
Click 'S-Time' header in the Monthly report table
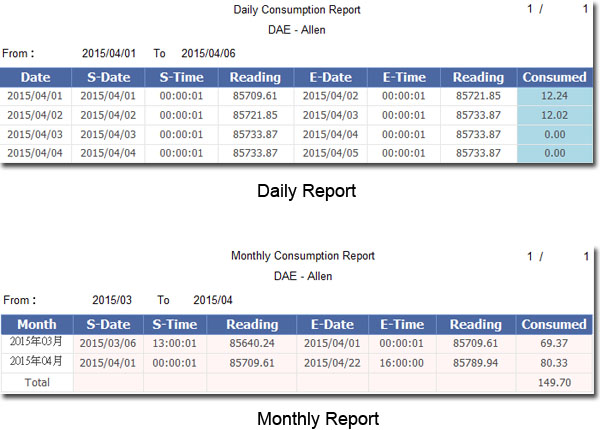pyautogui.click(x=174, y=324)
